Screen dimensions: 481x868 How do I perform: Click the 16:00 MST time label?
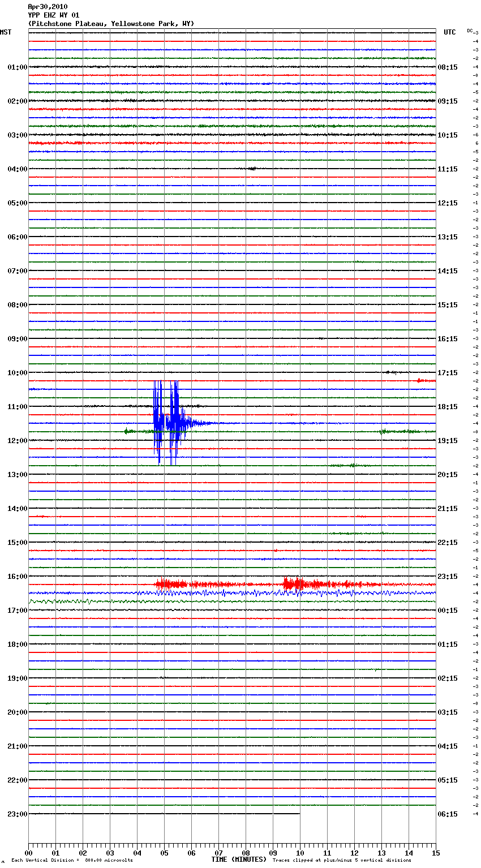17,577
